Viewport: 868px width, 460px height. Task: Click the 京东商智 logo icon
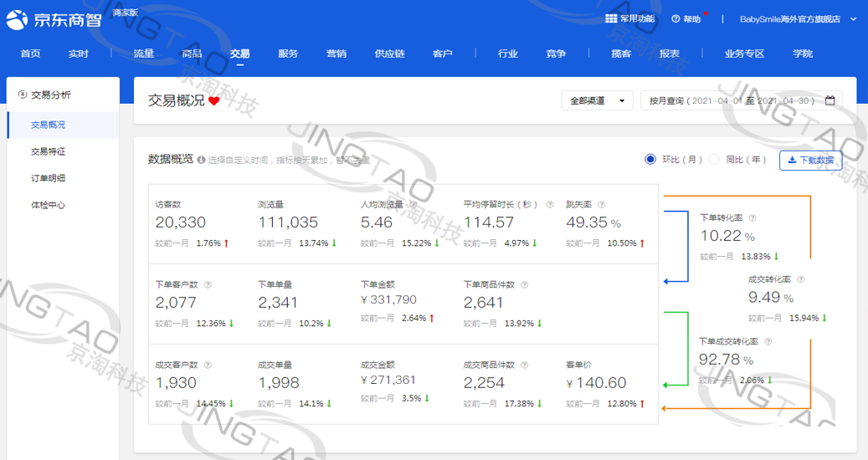(x=18, y=19)
